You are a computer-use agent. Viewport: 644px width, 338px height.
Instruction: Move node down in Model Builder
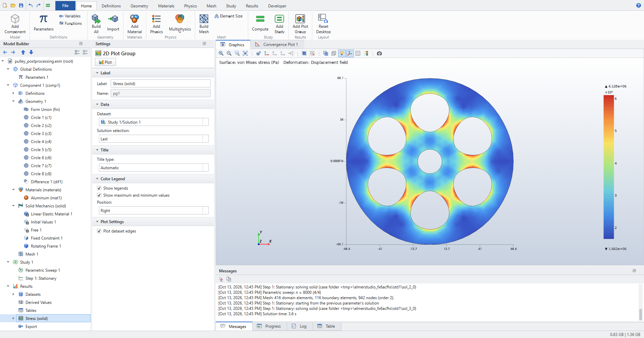point(31,52)
